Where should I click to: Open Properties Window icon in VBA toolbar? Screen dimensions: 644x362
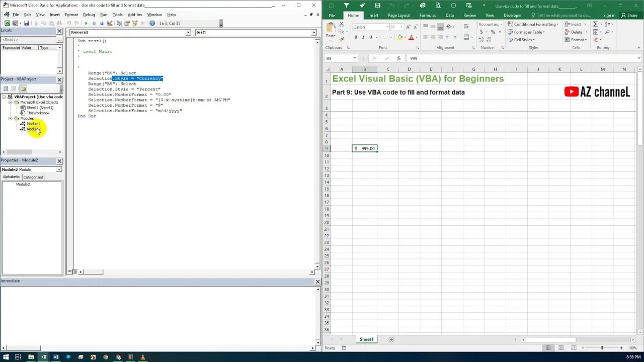pyautogui.click(x=127, y=23)
